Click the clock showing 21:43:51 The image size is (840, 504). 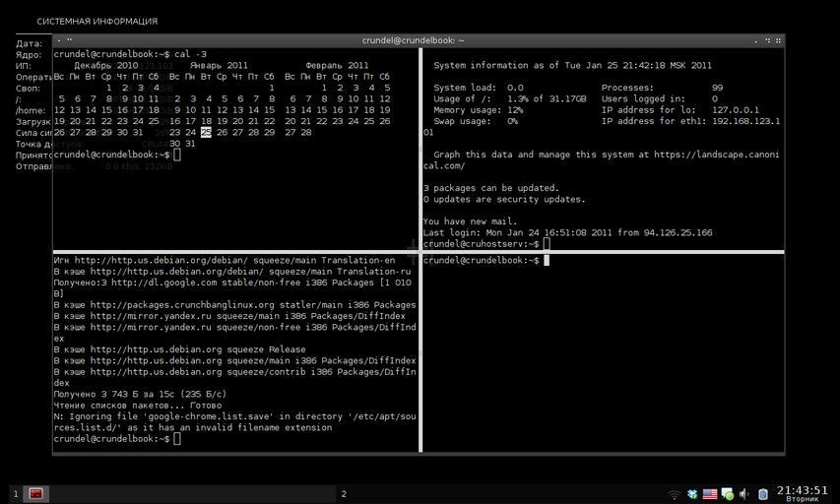[802, 490]
